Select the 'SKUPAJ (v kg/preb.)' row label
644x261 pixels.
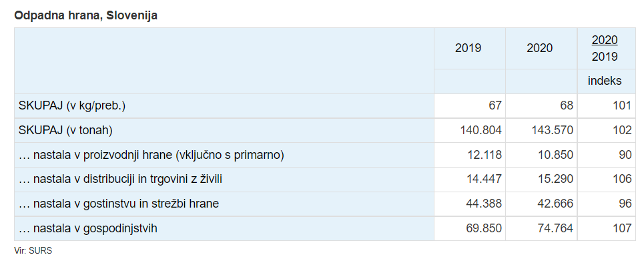(72, 105)
